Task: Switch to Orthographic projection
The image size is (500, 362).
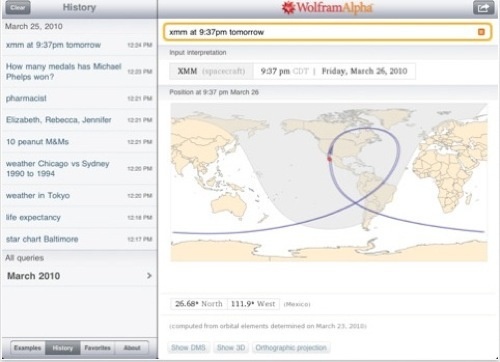Action: pos(291,348)
